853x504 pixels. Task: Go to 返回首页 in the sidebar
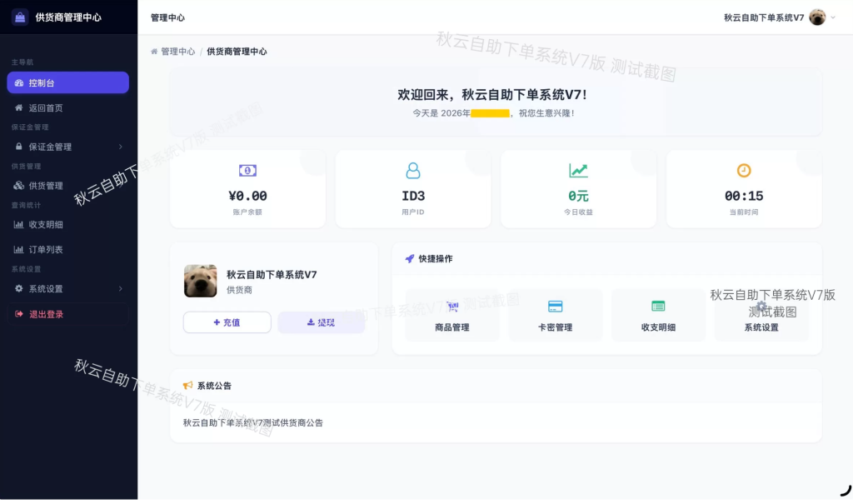(x=68, y=107)
